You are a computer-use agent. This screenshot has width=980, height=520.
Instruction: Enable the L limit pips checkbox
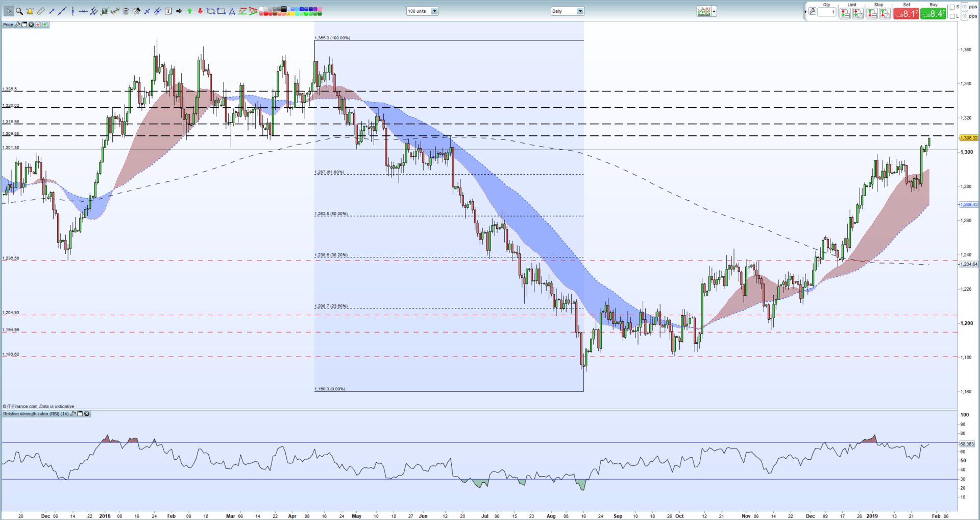tap(952, 16)
